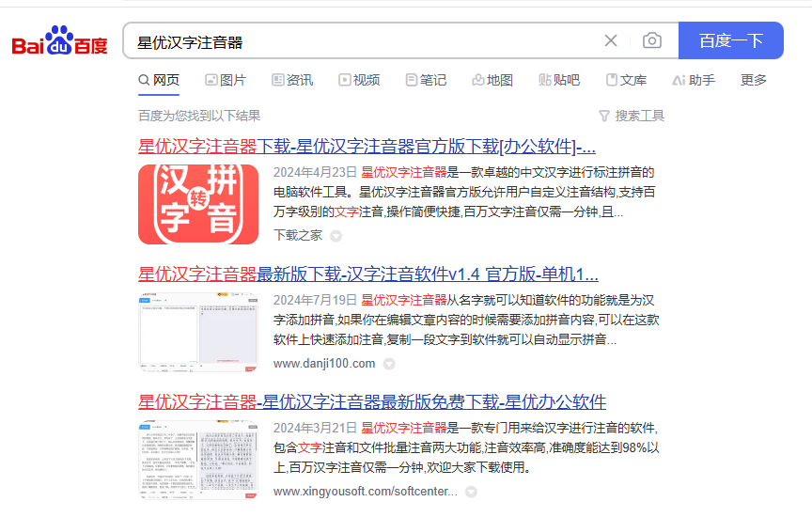Screen dimensions: 812x517
Task: Click the www.danji100.com source URL
Action: click(x=324, y=364)
